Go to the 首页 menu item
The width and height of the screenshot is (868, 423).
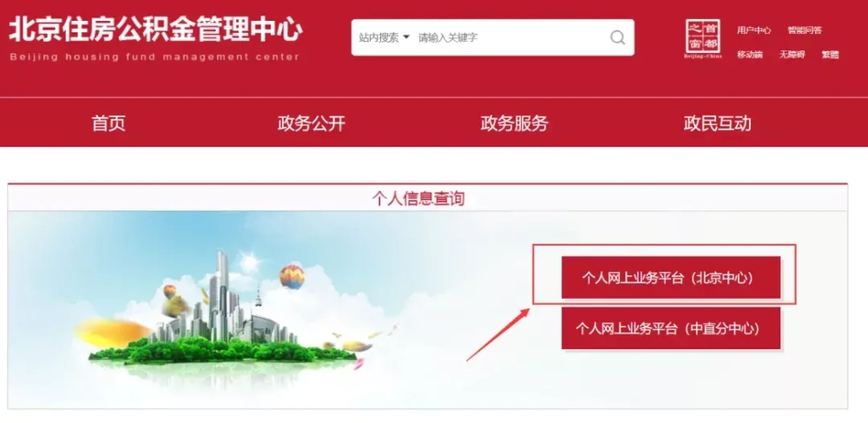[x=108, y=123]
